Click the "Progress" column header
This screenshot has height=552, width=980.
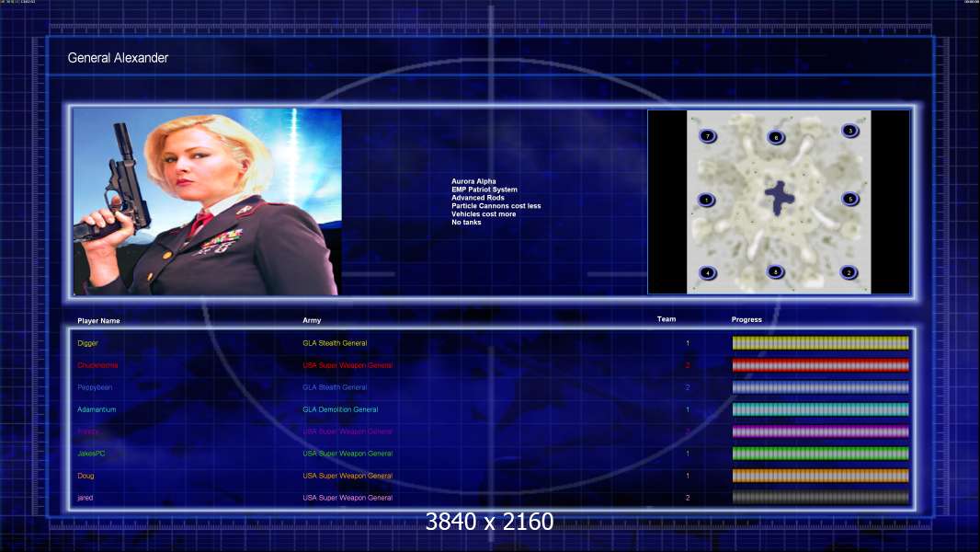coord(746,319)
